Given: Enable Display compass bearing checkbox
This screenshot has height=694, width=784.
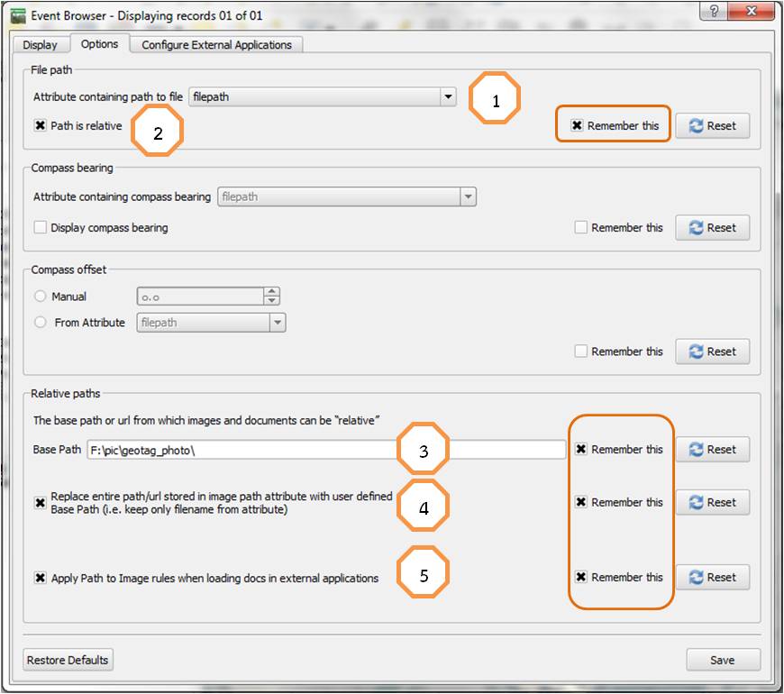Looking at the screenshot, I should tap(40, 227).
